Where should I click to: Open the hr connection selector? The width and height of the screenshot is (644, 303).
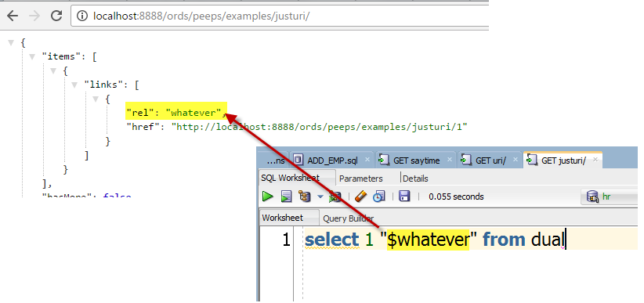coord(610,197)
